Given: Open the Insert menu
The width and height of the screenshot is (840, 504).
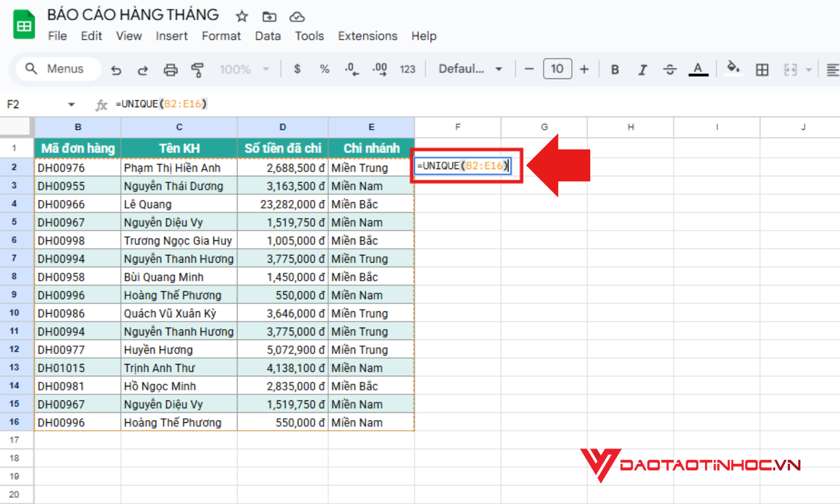Looking at the screenshot, I should pos(171,36).
